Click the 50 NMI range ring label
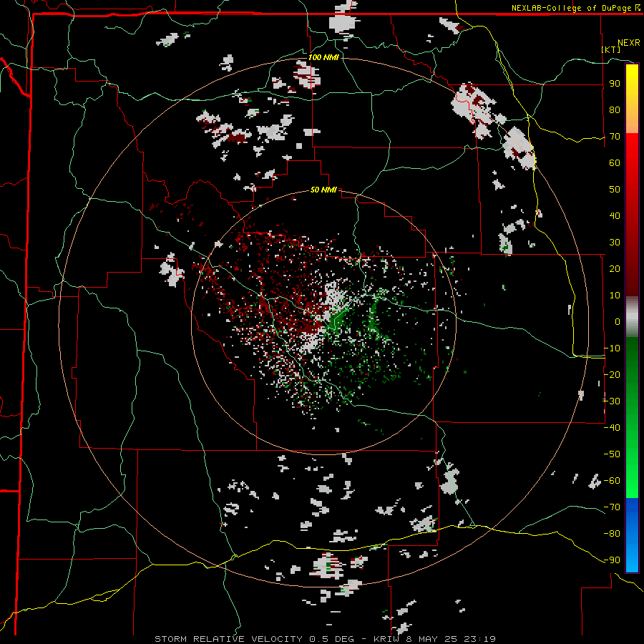The image size is (644, 644). (x=323, y=190)
